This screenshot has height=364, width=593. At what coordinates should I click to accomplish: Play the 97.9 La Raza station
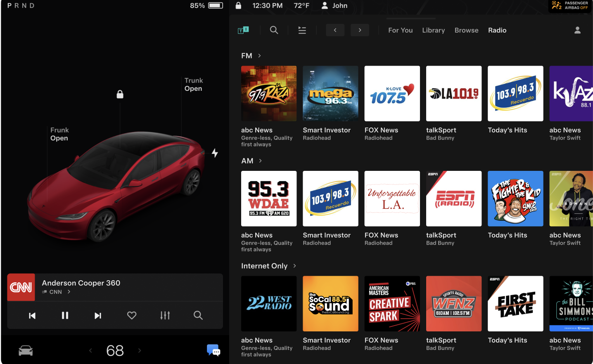269,94
